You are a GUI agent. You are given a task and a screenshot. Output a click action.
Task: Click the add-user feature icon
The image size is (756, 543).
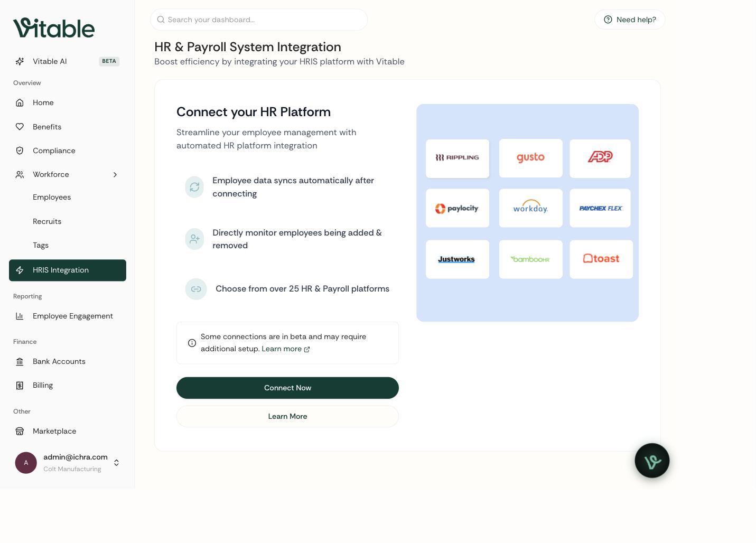(x=194, y=239)
